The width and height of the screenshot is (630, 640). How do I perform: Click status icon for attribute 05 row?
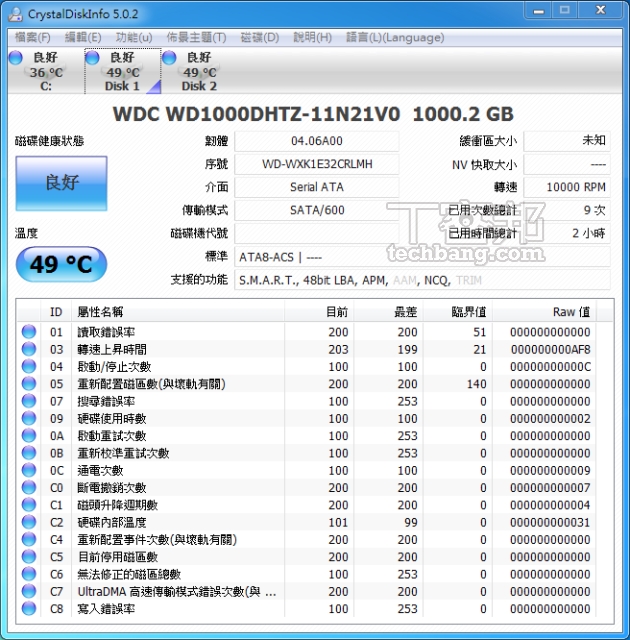tap(29, 383)
